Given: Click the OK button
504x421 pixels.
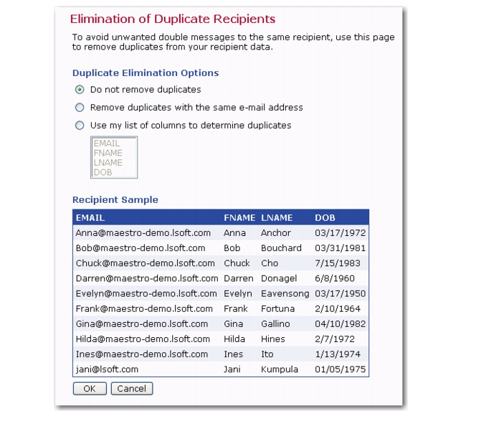Looking at the screenshot, I should [90, 389].
